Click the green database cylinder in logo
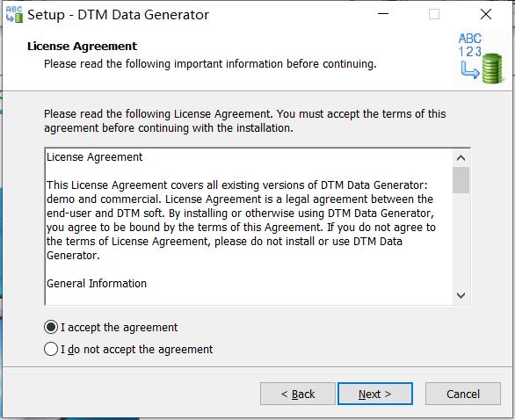515x420 pixels. click(492, 69)
